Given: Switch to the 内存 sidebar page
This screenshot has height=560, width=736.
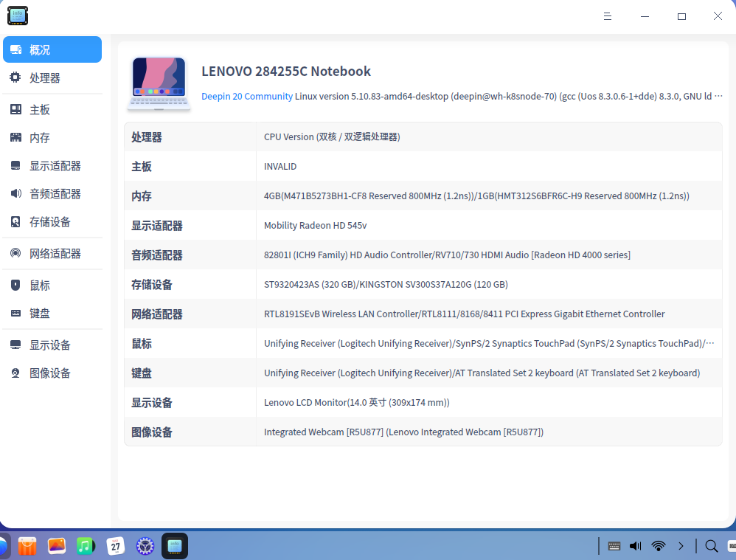Looking at the screenshot, I should [x=52, y=138].
